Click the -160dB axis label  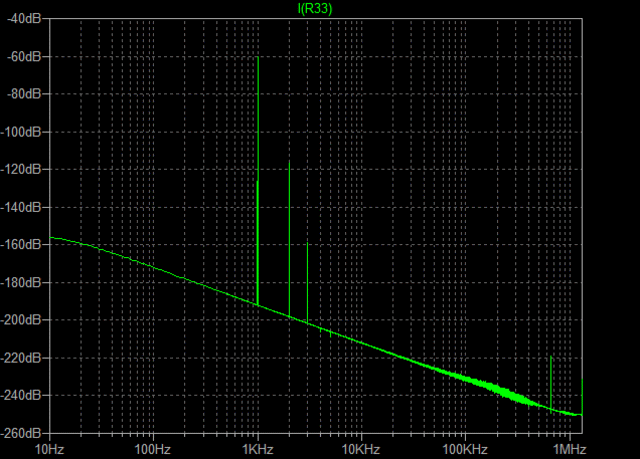(x=21, y=245)
